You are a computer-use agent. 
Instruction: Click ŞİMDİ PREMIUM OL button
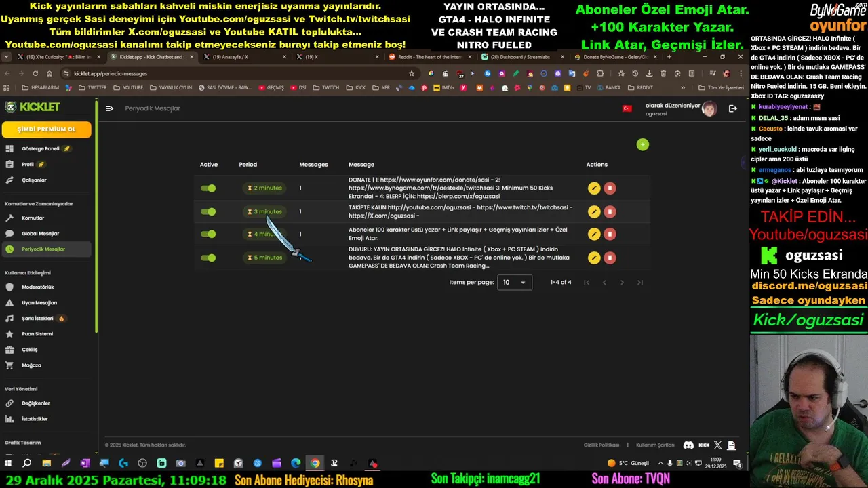click(47, 129)
